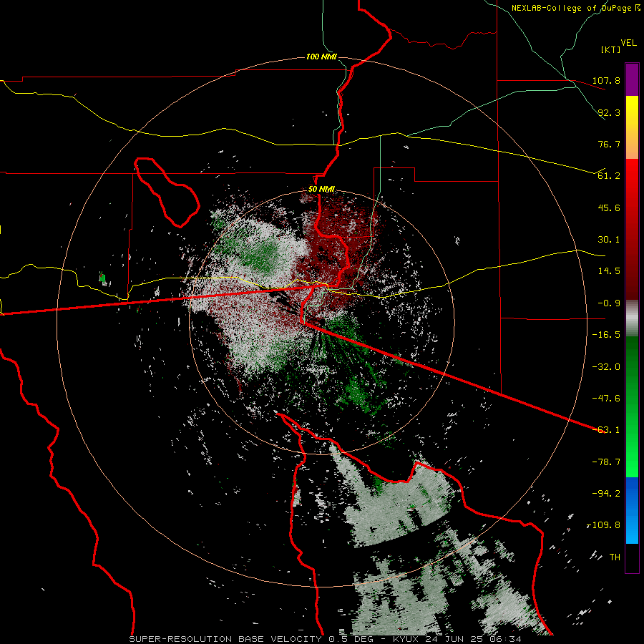The height and width of the screenshot is (644, 644).
Task: Click the TH legend label
Action: (x=615, y=557)
